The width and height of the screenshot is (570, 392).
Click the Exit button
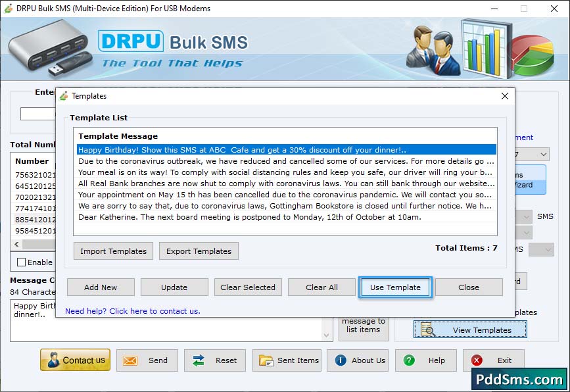494,360
